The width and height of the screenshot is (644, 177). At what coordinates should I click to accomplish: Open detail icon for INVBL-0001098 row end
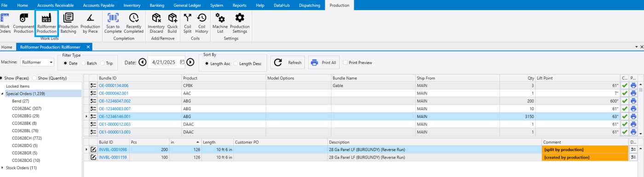[x=633, y=149]
